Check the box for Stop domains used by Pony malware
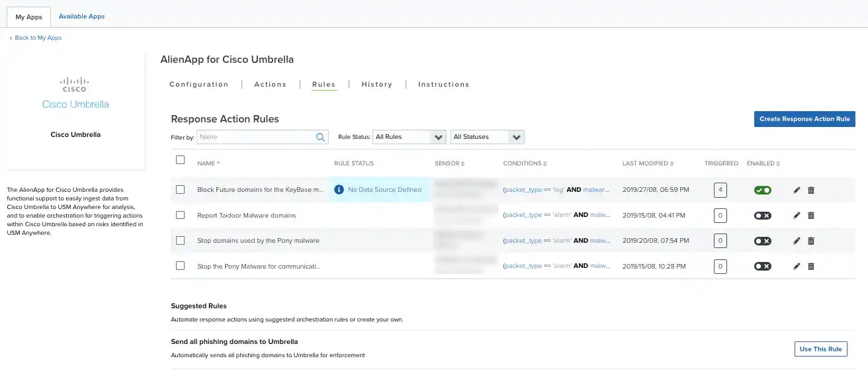Screen dimensions: 868x385 180,241
